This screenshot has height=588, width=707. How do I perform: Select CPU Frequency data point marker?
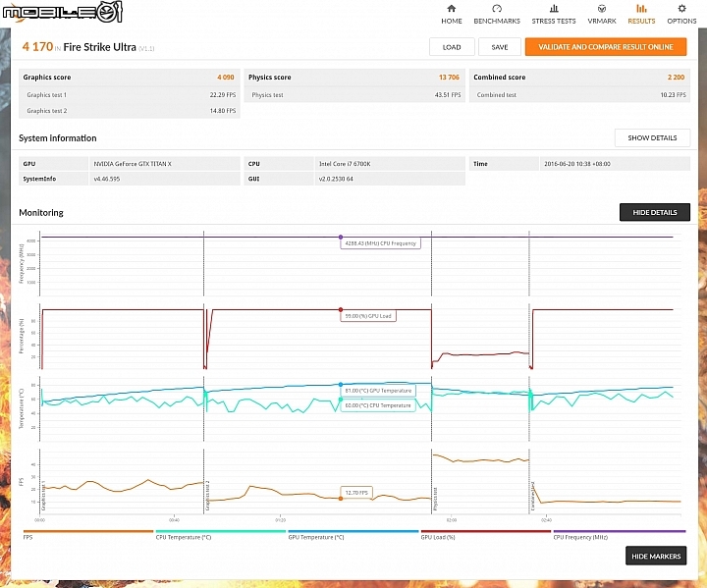point(341,237)
